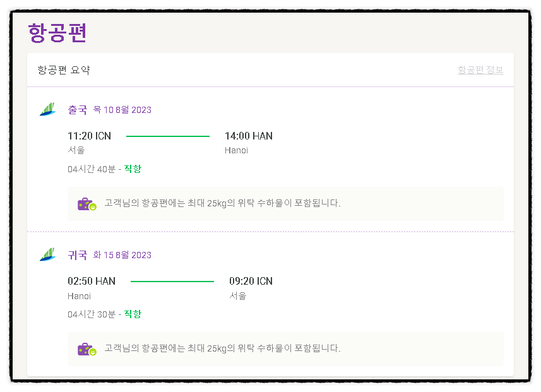541x392 pixels.
Task: Open the 항공편 정보 link
Action: coord(480,69)
